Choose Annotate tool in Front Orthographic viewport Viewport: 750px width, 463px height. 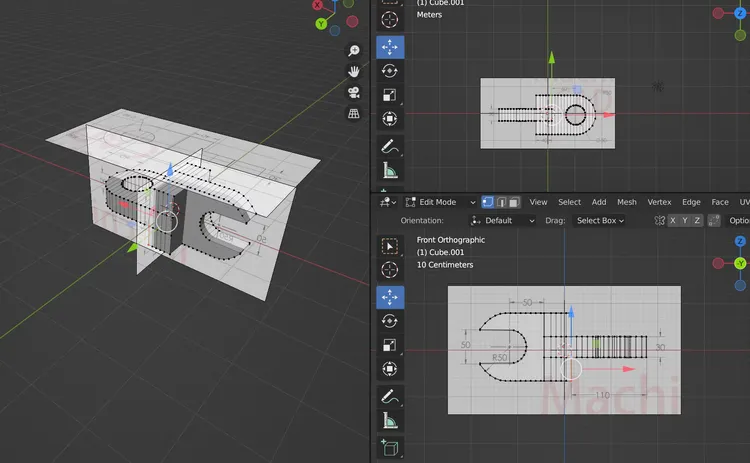click(x=390, y=397)
